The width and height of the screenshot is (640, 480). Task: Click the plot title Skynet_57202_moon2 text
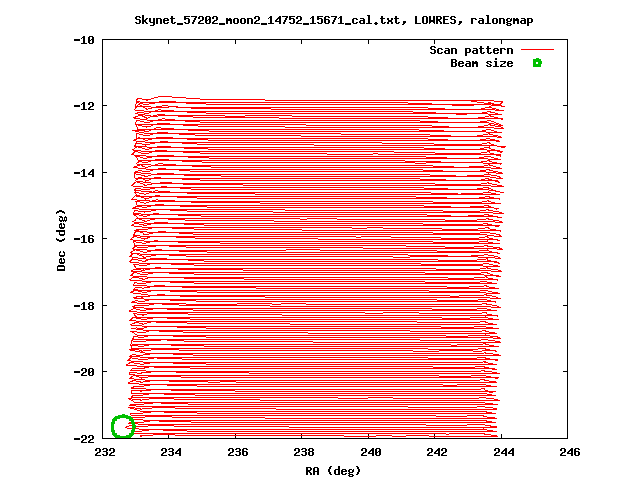(x=334, y=20)
